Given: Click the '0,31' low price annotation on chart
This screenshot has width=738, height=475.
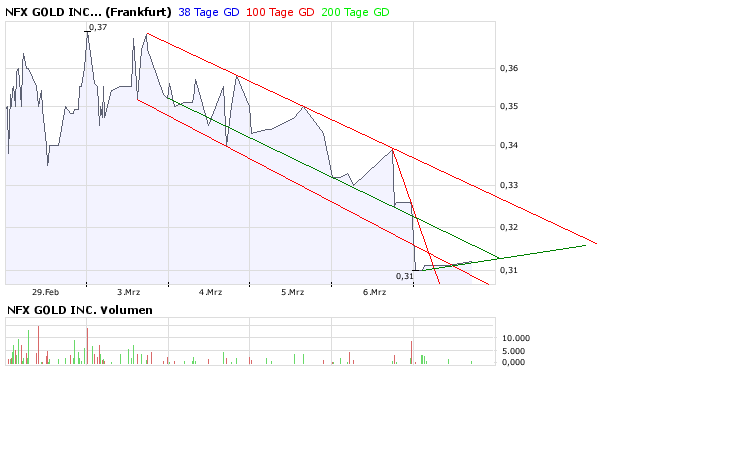Looking at the screenshot, I should (x=404, y=276).
